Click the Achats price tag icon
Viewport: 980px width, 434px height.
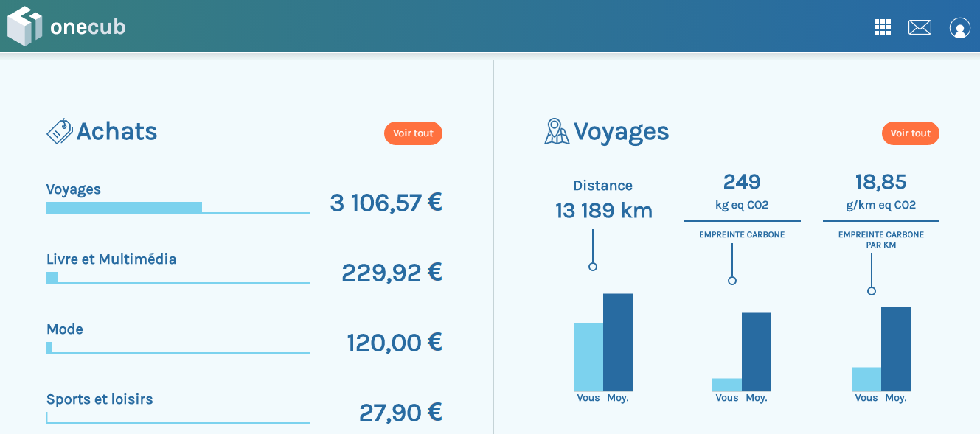pyautogui.click(x=60, y=131)
